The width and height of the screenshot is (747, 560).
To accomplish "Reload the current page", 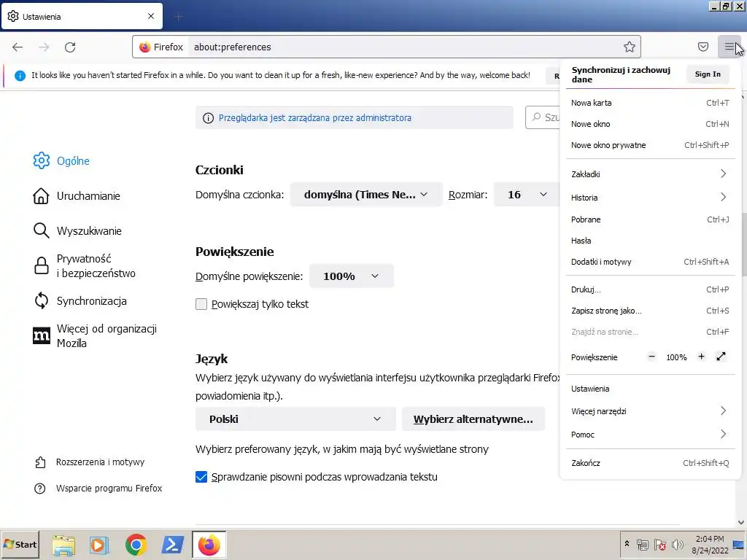I will (70, 47).
